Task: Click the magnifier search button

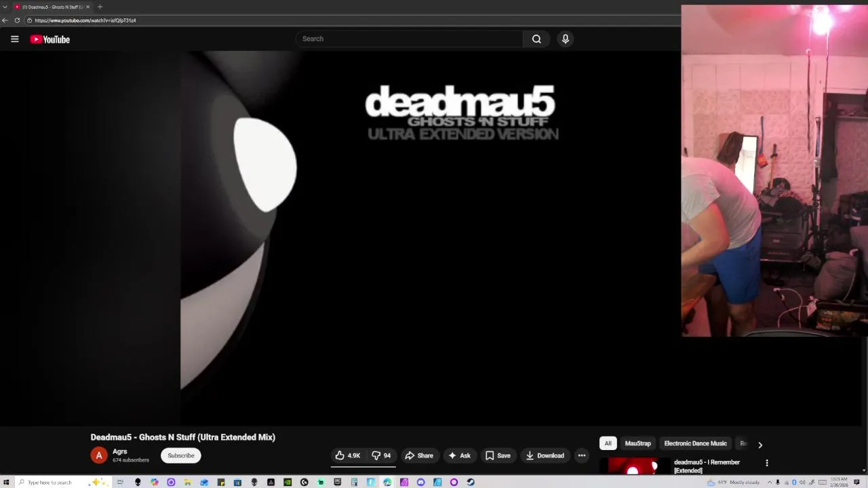Action: pos(536,39)
